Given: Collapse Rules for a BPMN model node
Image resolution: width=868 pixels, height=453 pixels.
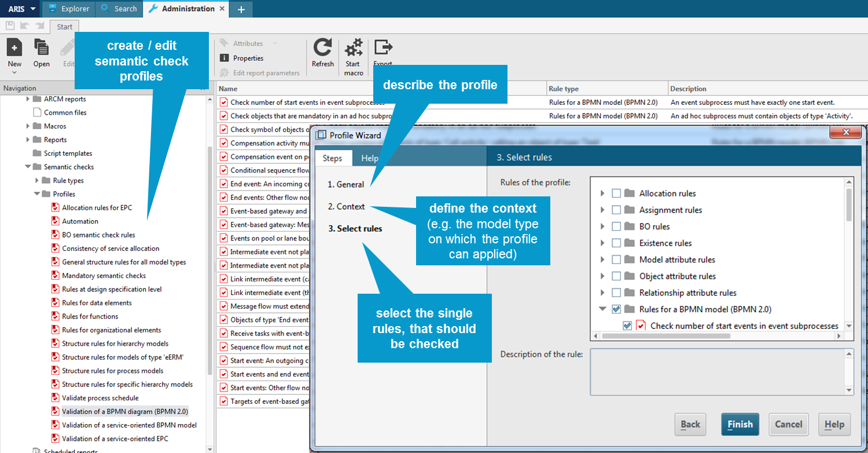Looking at the screenshot, I should (602, 309).
